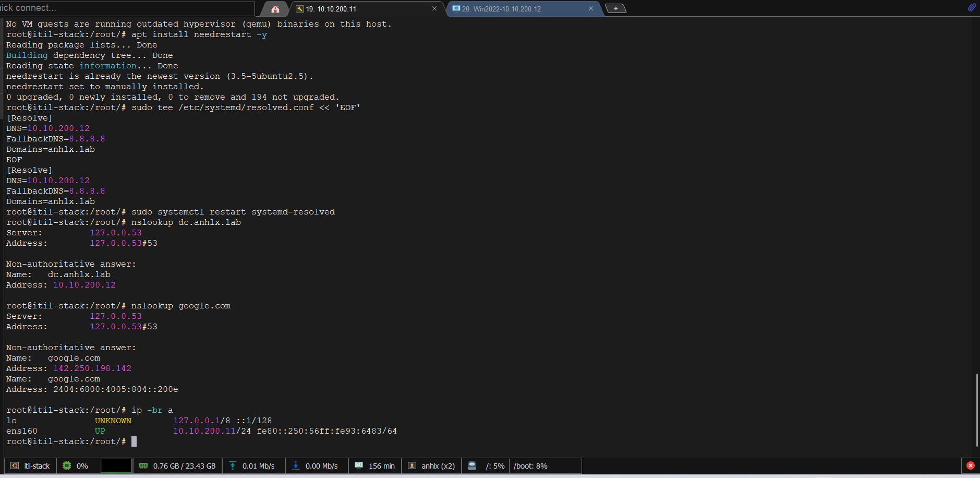Click the paperclip icon in the tab bar
Screen dimensions: 980x478
pos(972,7)
